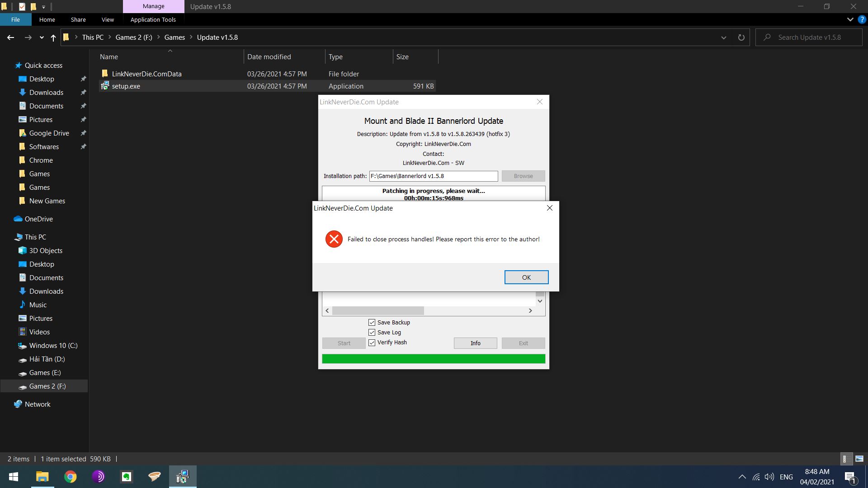Toggle the Save Log checkbox

(372, 332)
